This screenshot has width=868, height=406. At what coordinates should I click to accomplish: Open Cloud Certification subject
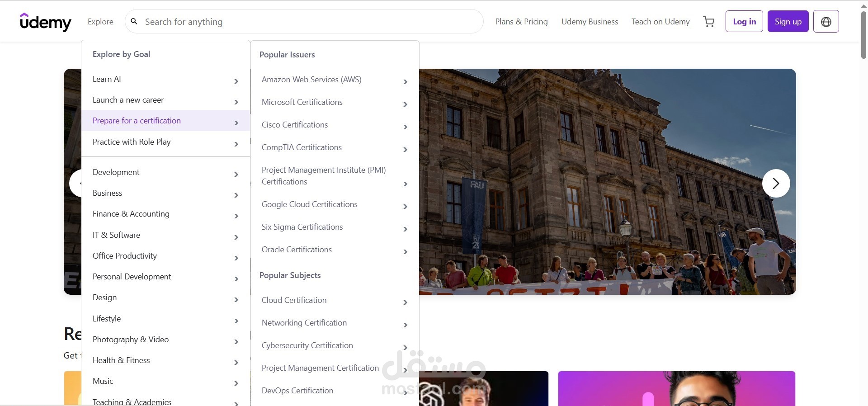coord(335,300)
